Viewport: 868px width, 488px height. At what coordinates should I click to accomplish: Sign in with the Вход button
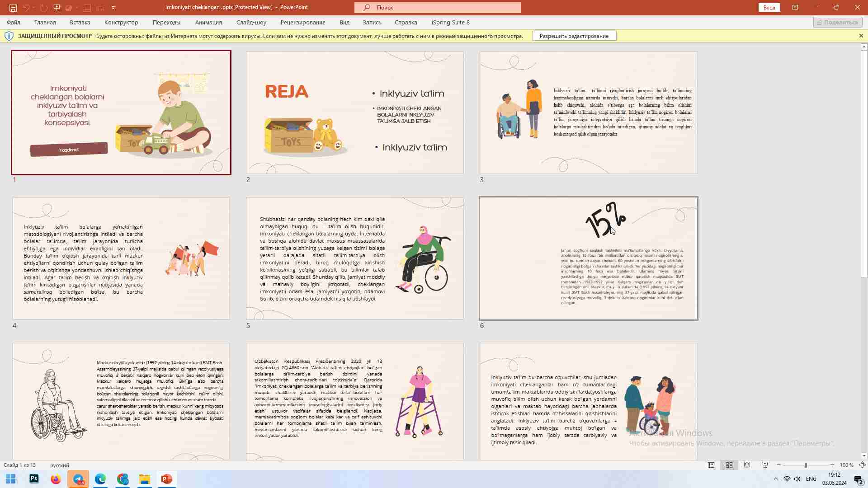tap(769, 8)
